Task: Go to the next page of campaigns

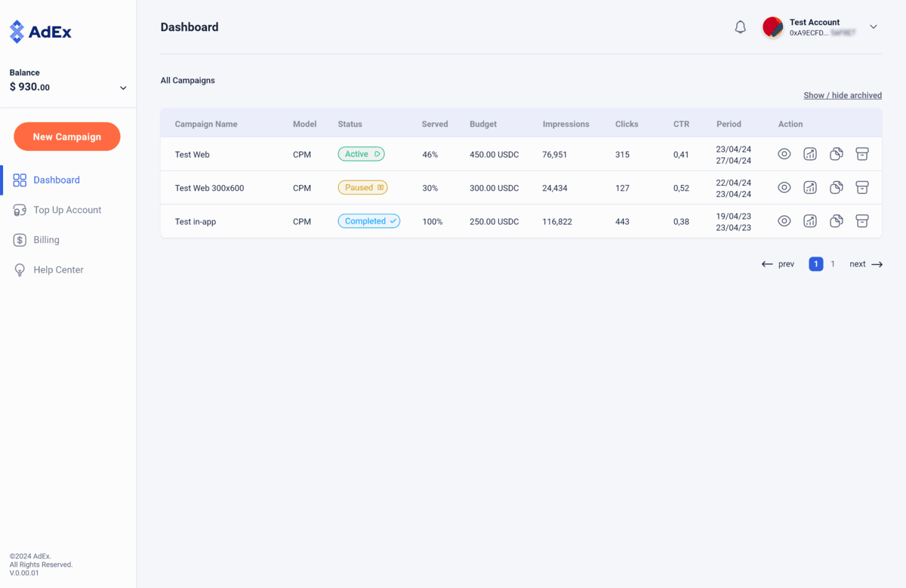Action: pyautogui.click(x=865, y=263)
